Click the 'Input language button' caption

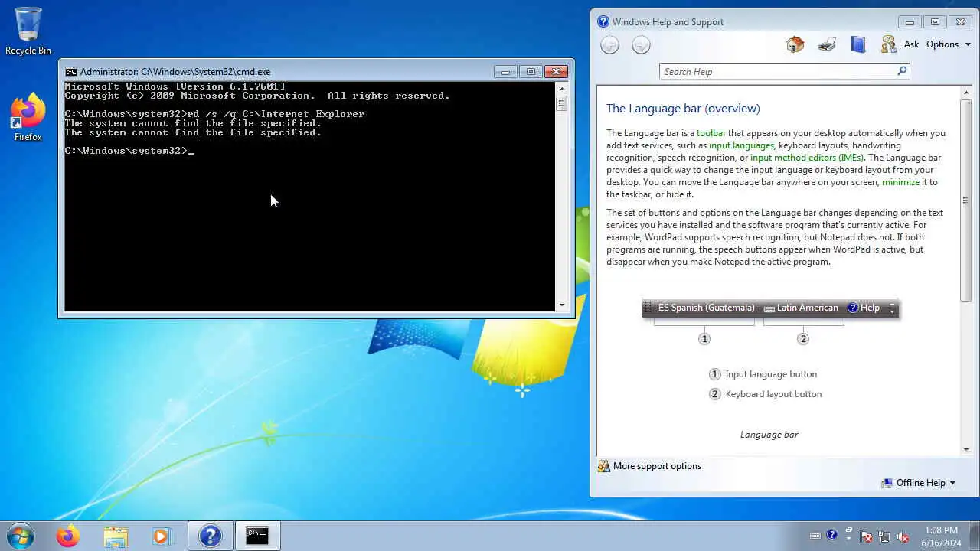771,374
